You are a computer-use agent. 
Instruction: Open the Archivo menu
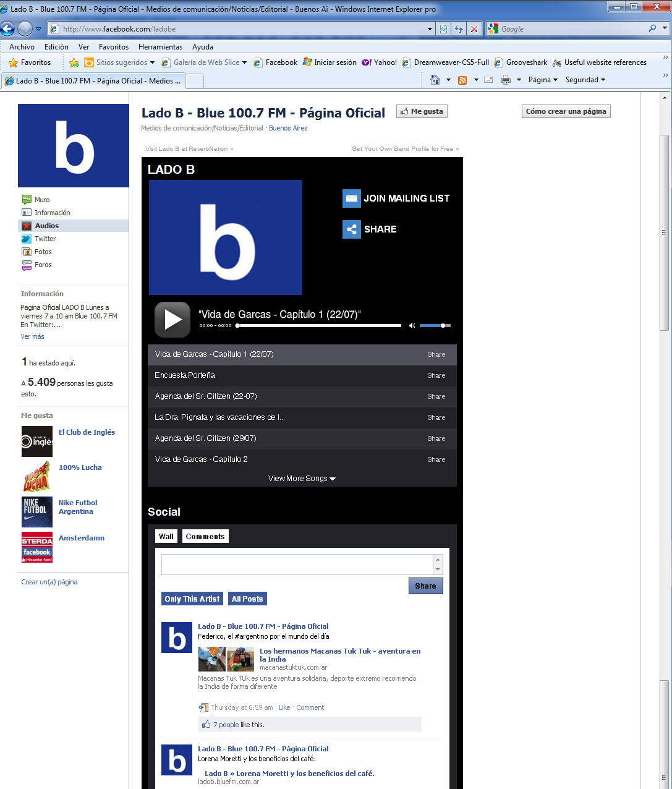coord(22,47)
